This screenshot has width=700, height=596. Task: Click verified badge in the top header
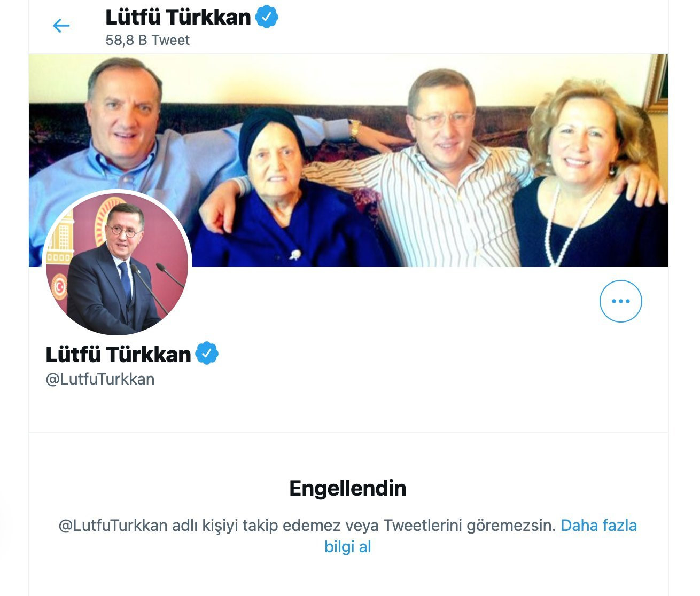click(x=267, y=17)
